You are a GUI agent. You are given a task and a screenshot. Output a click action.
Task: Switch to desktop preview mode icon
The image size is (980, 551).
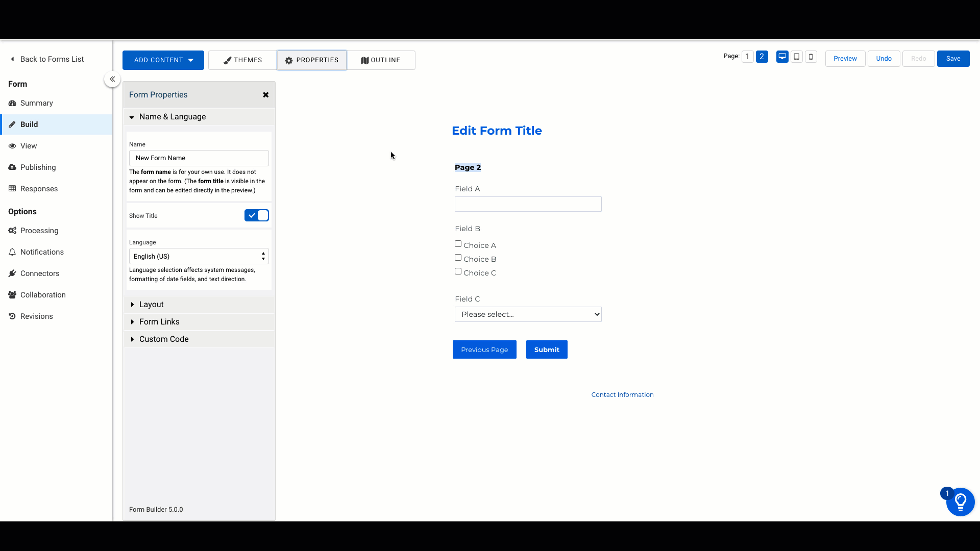pos(782,57)
